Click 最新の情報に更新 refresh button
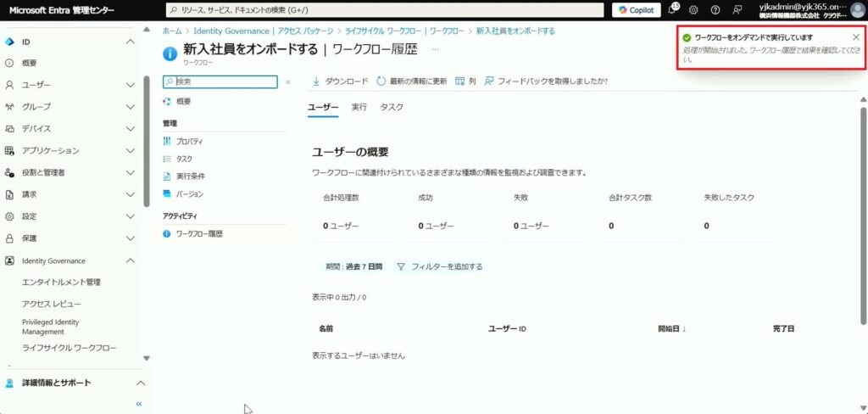The width and height of the screenshot is (868, 414). 411,81
